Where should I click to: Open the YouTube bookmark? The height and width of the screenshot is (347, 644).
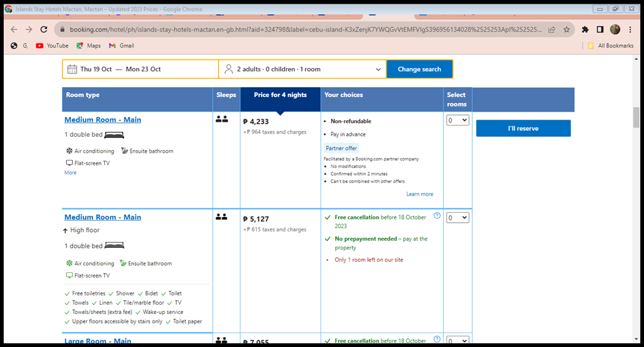point(52,46)
